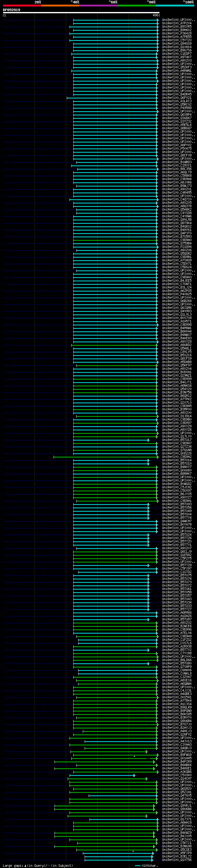The image size is (197, 868).
Task: Click hit label UniRef100_B1WBD3
Action: pyautogui.click(x=177, y=162)
